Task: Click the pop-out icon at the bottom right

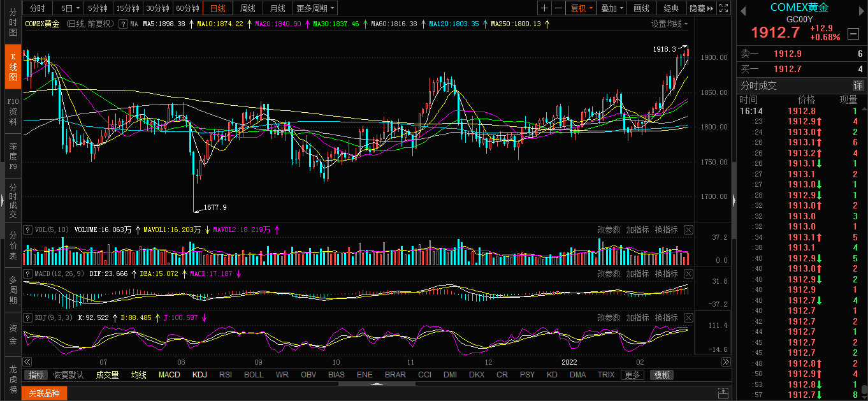Action: pyautogui.click(x=723, y=393)
